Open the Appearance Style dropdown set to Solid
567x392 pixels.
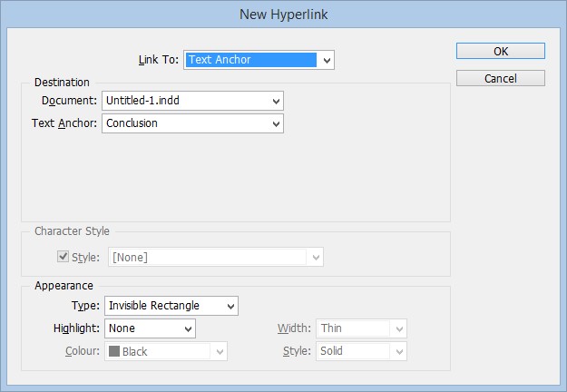[x=361, y=351]
